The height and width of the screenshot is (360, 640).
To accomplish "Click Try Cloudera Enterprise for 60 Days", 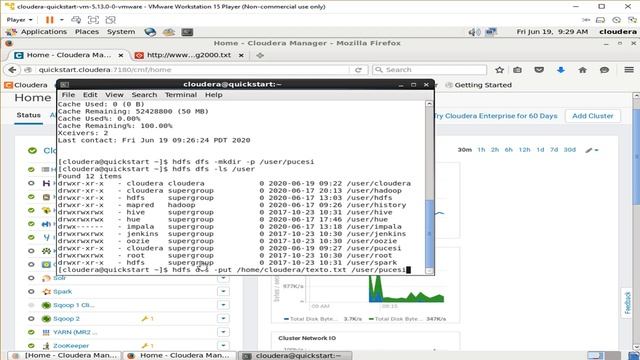I will click(x=496, y=116).
